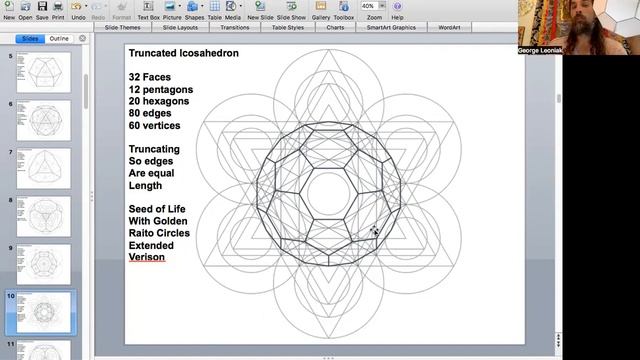Click the Media icon
The height and width of the screenshot is (360, 640).
231,7
